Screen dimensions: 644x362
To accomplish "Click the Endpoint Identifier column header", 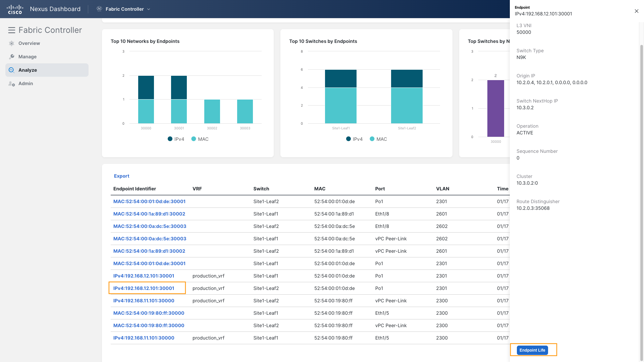I will click(135, 189).
